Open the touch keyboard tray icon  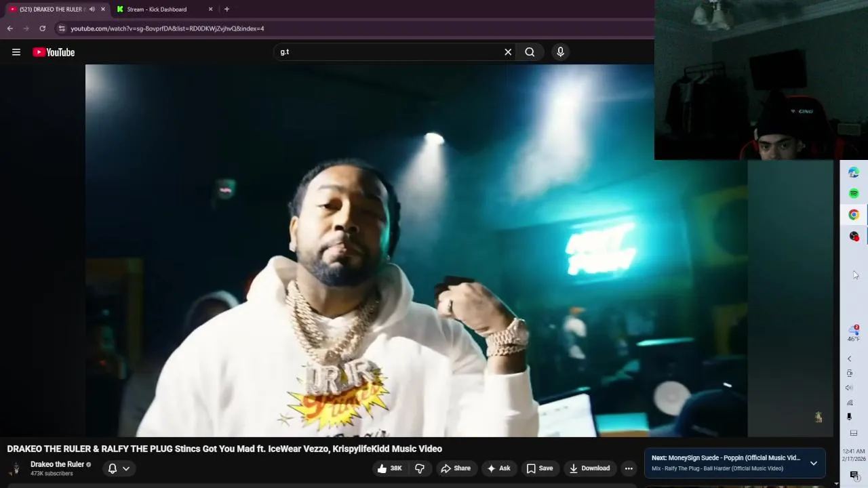click(x=853, y=433)
